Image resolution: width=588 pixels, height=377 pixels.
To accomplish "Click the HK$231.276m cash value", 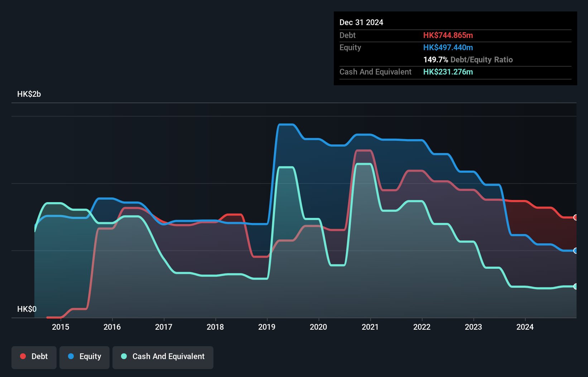I will click(448, 72).
